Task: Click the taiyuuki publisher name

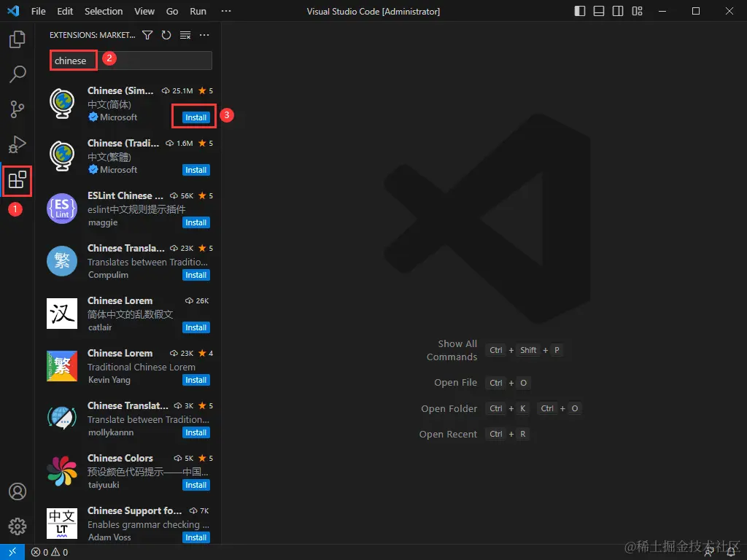Action: (104, 485)
